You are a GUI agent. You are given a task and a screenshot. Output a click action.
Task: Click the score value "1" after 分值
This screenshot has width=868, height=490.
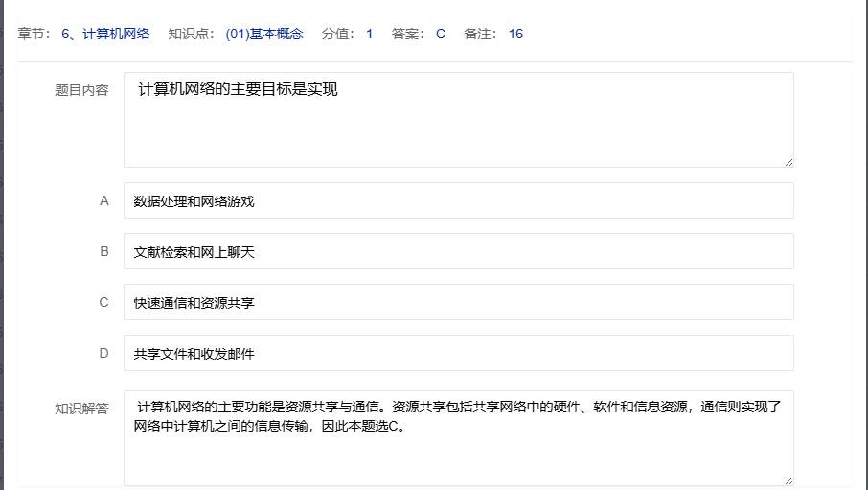(x=369, y=35)
